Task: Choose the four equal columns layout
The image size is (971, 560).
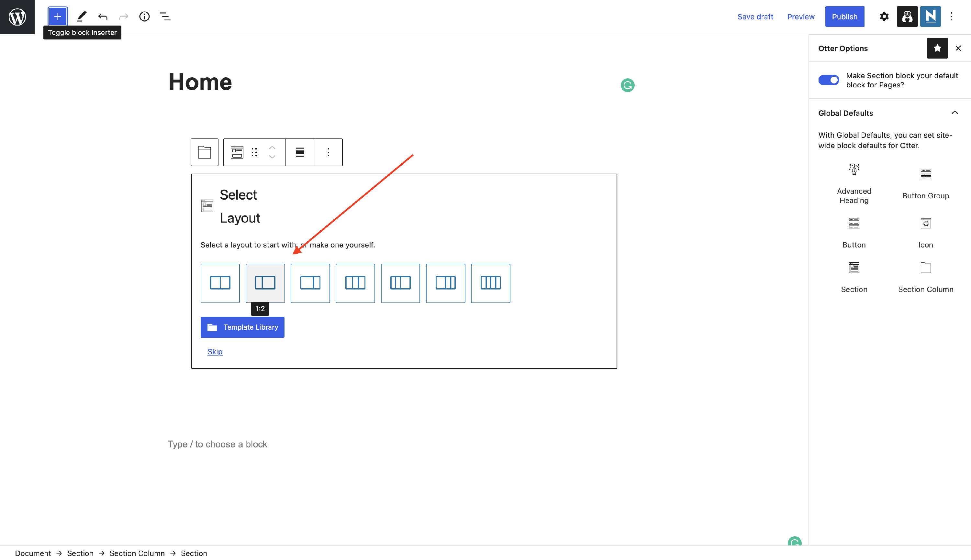Action: point(490,283)
